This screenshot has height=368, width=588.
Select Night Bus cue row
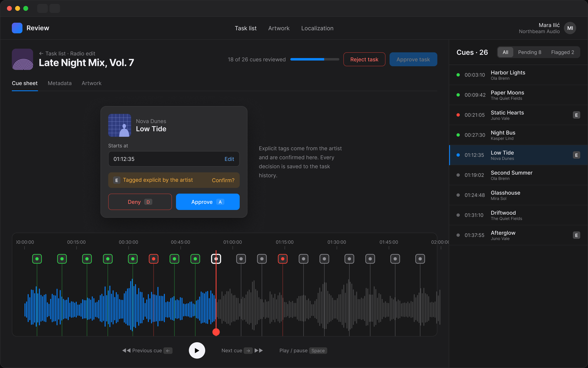coord(519,135)
